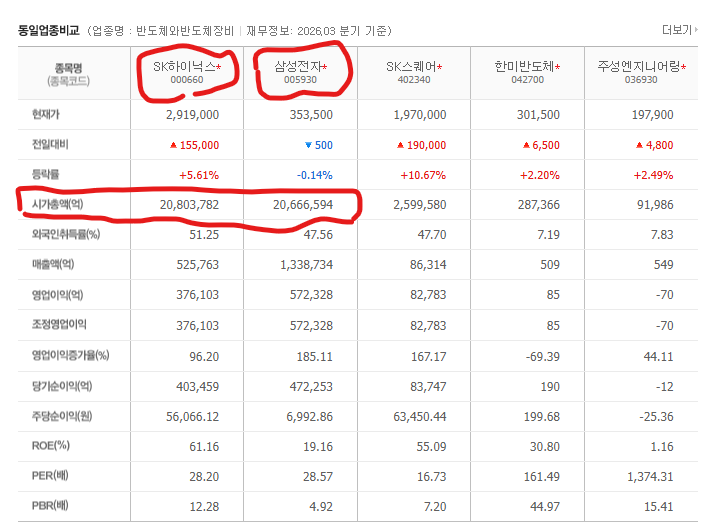
Task: Select the PBR value 44.97
Action: [x=545, y=507]
